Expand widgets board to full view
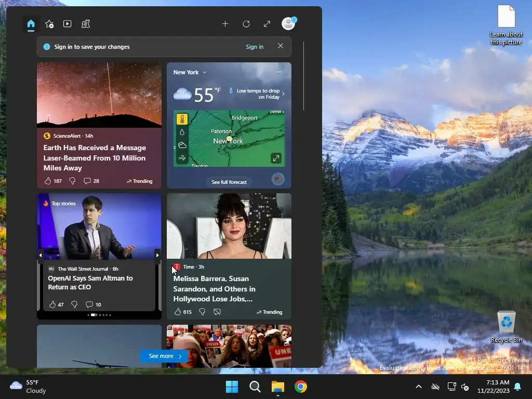 267,24
